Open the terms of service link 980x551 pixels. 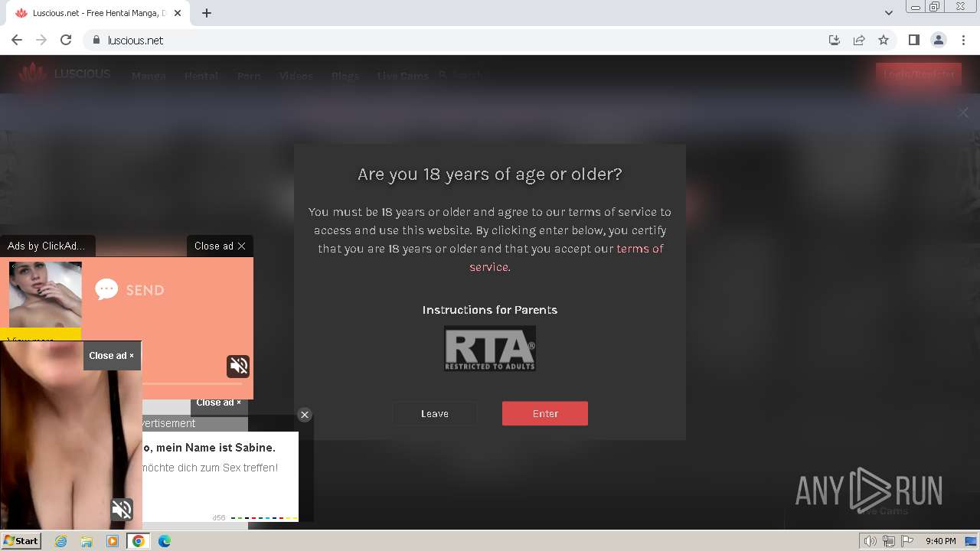click(566, 258)
